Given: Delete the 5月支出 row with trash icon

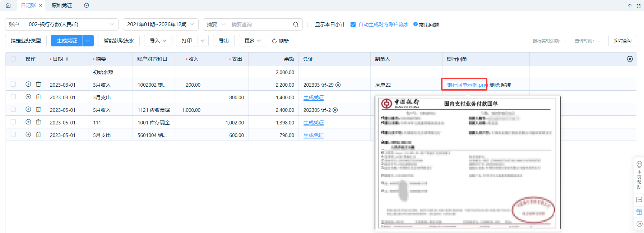Looking at the screenshot, I should coord(38,134).
